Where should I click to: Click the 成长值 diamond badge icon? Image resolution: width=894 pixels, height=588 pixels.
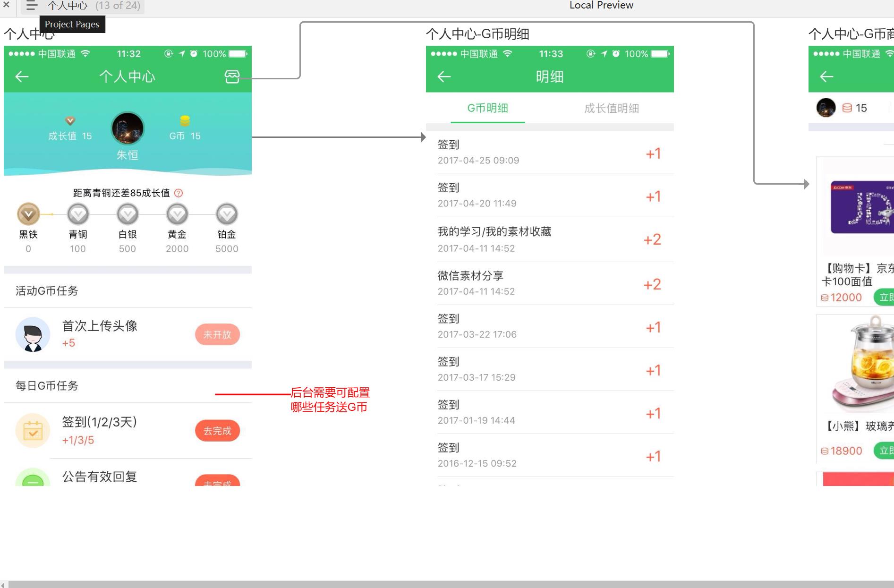(x=70, y=121)
